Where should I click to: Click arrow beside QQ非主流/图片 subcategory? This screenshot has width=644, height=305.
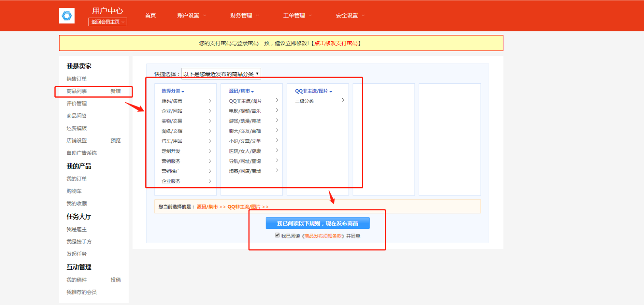[277, 101]
